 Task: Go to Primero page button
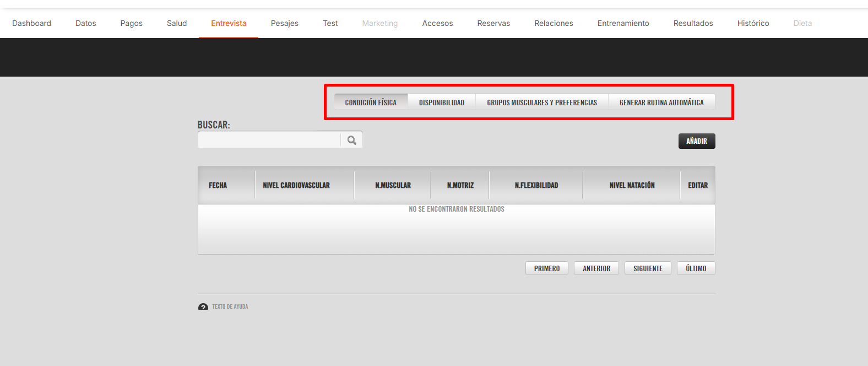tap(546, 268)
